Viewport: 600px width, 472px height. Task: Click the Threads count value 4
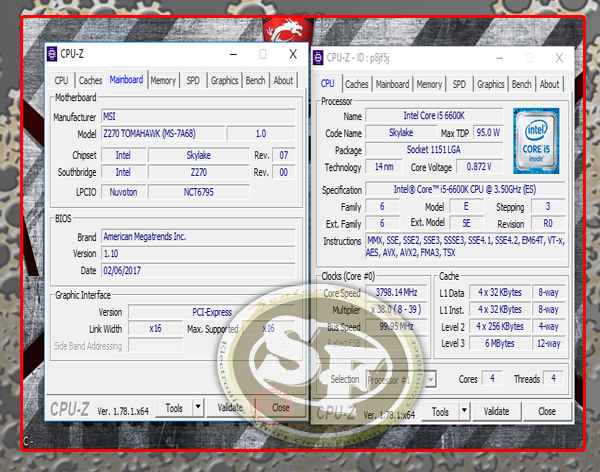point(553,379)
